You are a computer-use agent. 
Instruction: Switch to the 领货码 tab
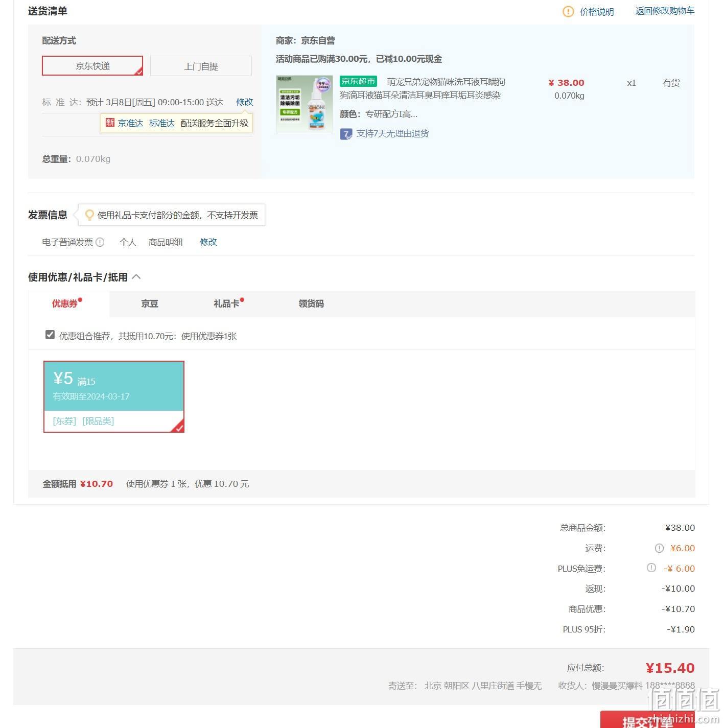click(x=311, y=304)
